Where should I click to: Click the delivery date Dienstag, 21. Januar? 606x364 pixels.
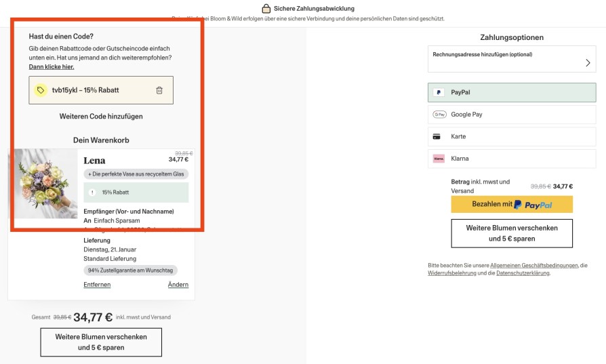pos(110,249)
